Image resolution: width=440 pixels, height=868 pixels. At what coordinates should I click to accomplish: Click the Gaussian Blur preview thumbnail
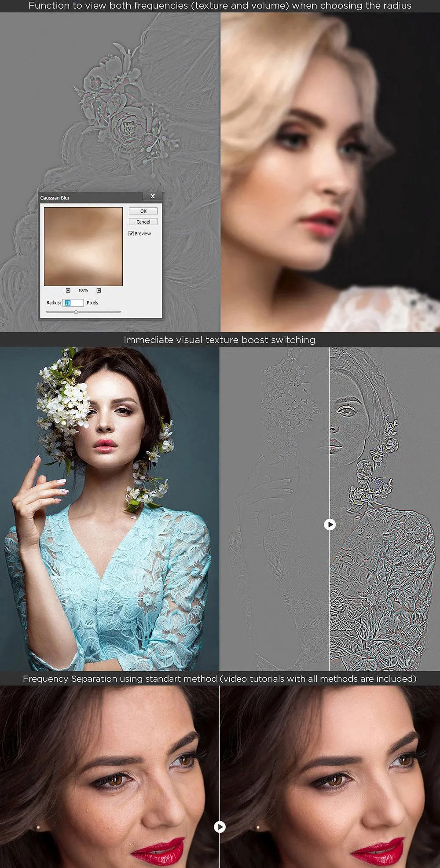(x=83, y=247)
